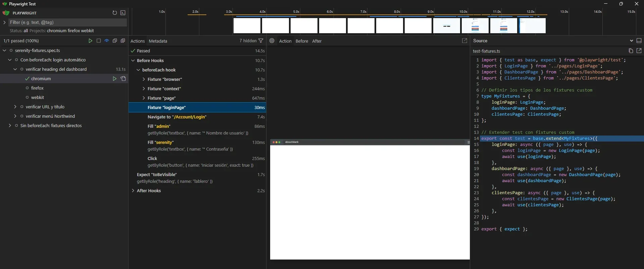
Task: Click the first blank timeline thumbnail
Action: 247,25
